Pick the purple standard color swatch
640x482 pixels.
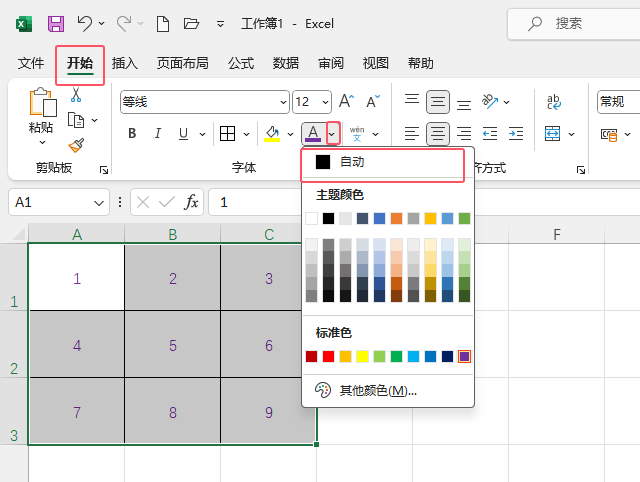click(464, 356)
